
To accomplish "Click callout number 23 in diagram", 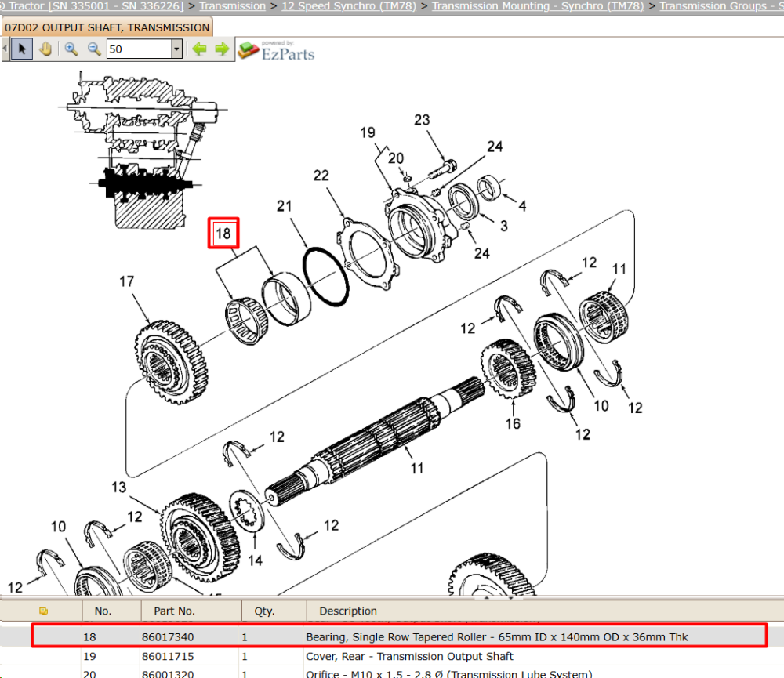I will click(x=422, y=120).
